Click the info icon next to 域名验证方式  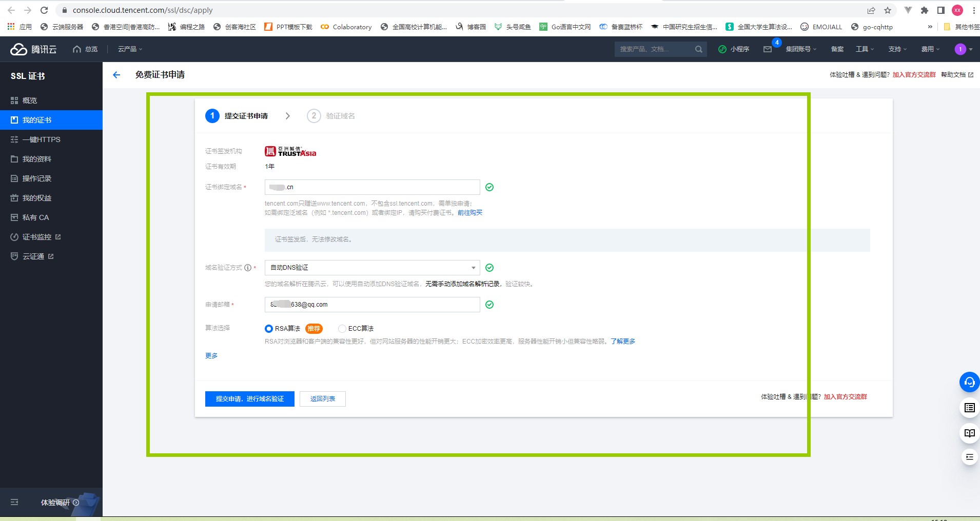pyautogui.click(x=248, y=268)
